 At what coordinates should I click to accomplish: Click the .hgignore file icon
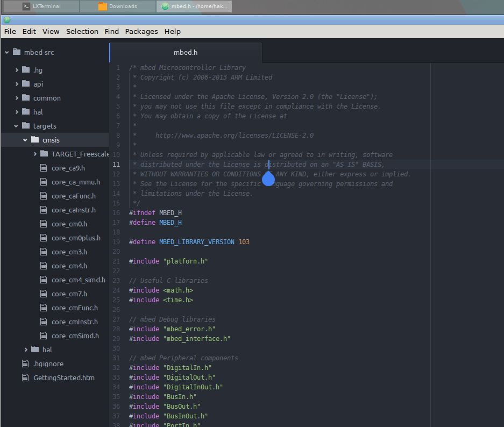24,364
